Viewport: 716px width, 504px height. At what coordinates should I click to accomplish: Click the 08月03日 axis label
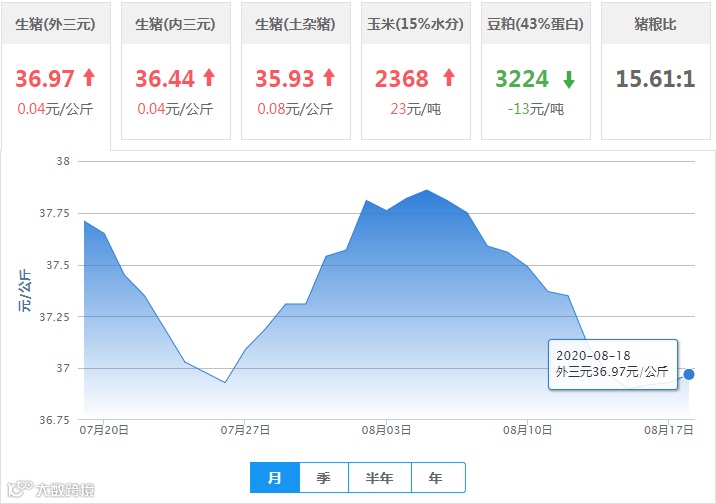coord(386,430)
